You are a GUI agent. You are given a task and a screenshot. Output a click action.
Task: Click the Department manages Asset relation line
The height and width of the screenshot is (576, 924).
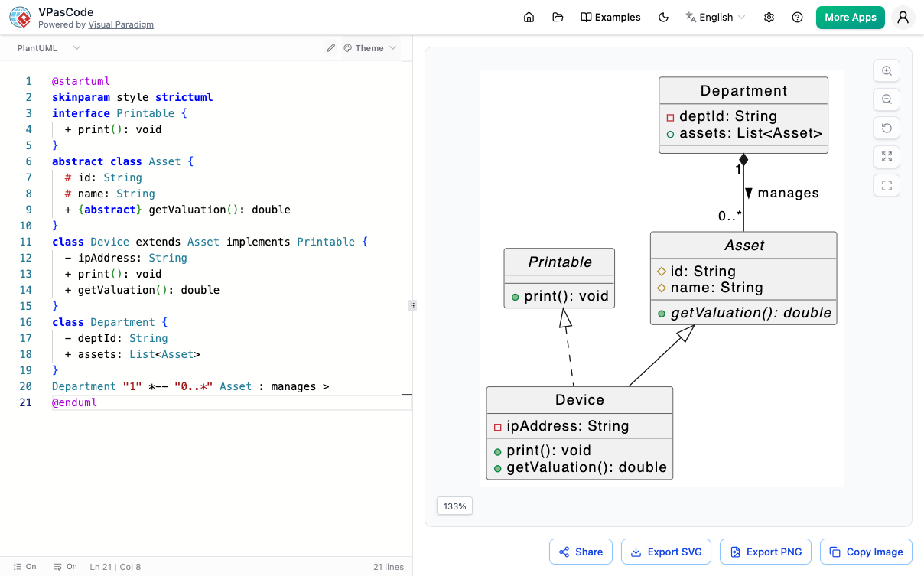(x=190, y=386)
